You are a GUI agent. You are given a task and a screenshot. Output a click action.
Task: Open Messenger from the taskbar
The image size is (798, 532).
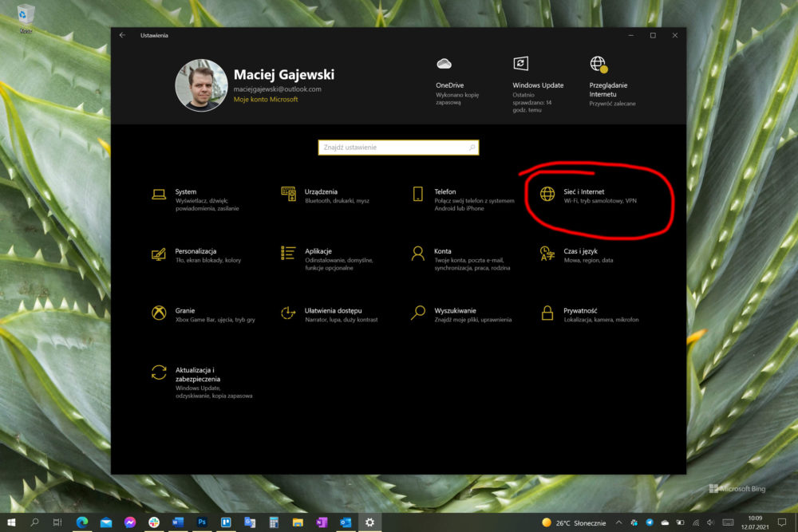[130, 522]
